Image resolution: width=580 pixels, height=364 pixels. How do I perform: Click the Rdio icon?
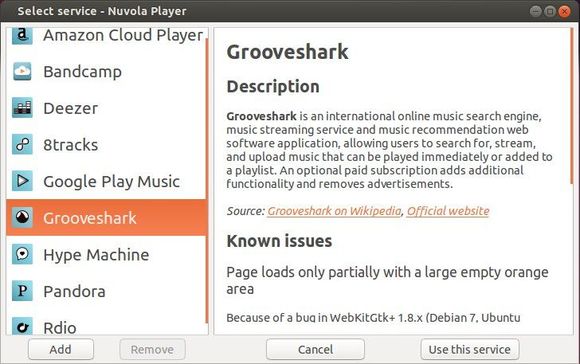pos(22,326)
